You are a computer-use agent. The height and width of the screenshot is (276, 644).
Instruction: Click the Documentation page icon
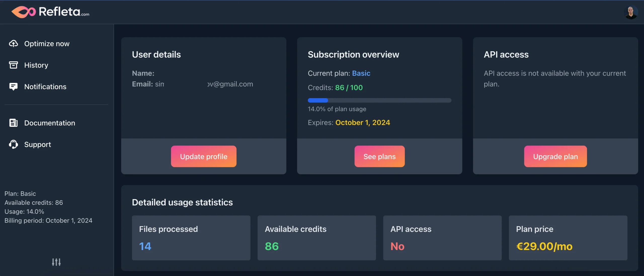click(x=13, y=123)
